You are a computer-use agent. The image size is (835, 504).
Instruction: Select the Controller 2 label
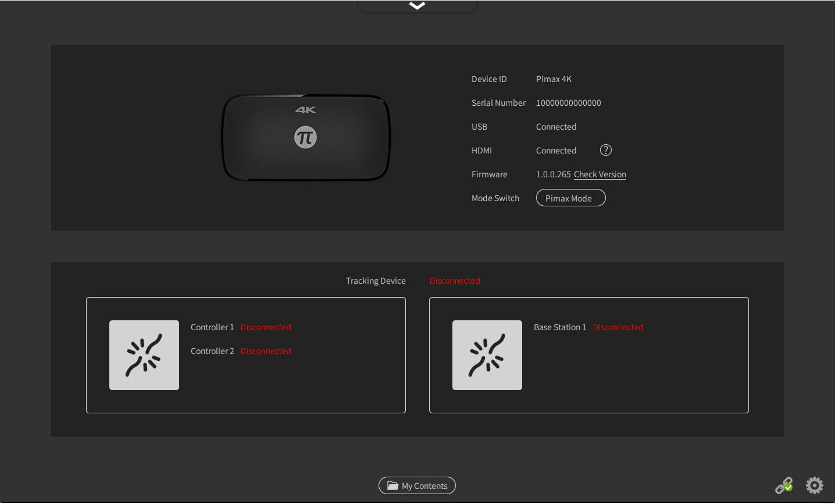(x=212, y=351)
